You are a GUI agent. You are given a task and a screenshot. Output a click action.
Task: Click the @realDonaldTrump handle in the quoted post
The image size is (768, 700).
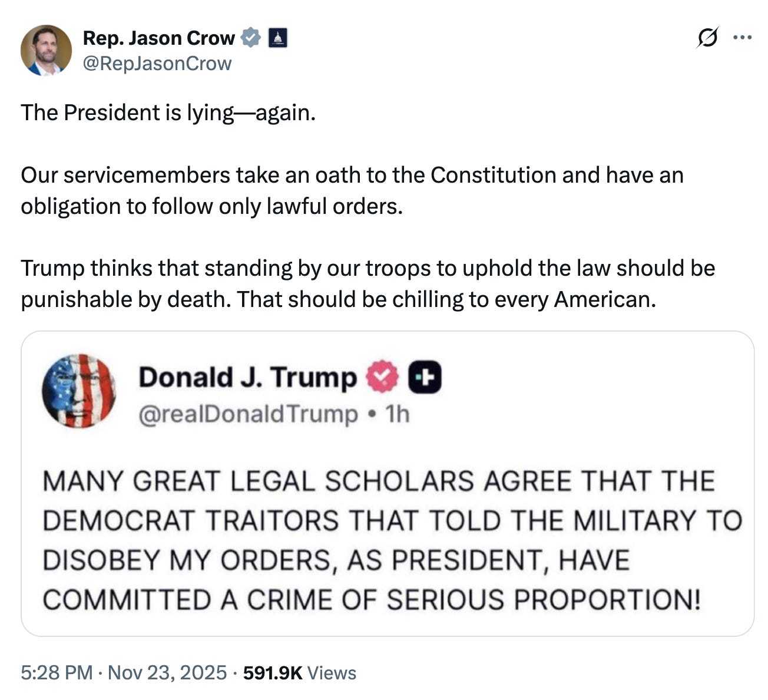point(248,414)
